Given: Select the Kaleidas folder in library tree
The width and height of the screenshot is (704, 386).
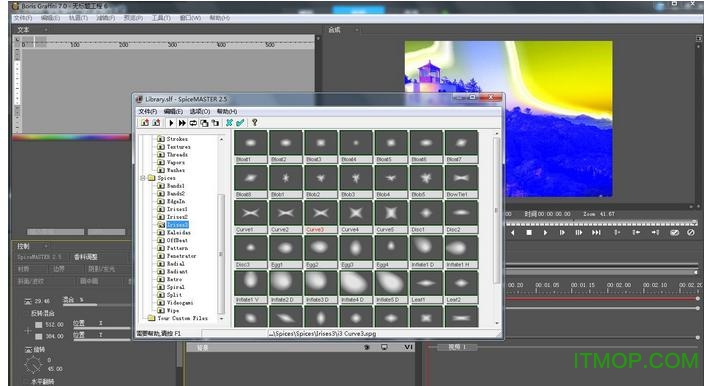Looking at the screenshot, I should point(179,232).
